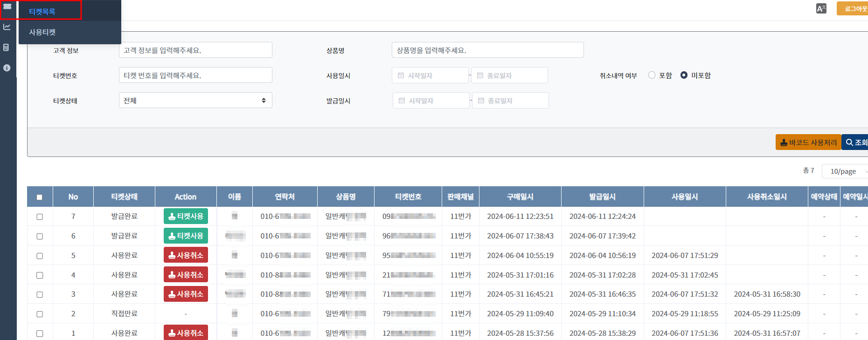Click the 조회 search button
The width and height of the screenshot is (868, 340).
pos(855,143)
